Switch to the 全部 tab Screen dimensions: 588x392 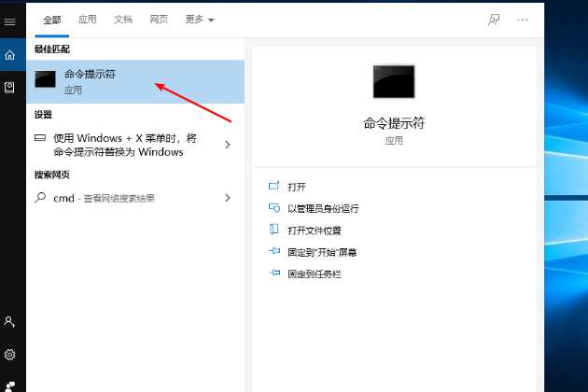point(52,20)
